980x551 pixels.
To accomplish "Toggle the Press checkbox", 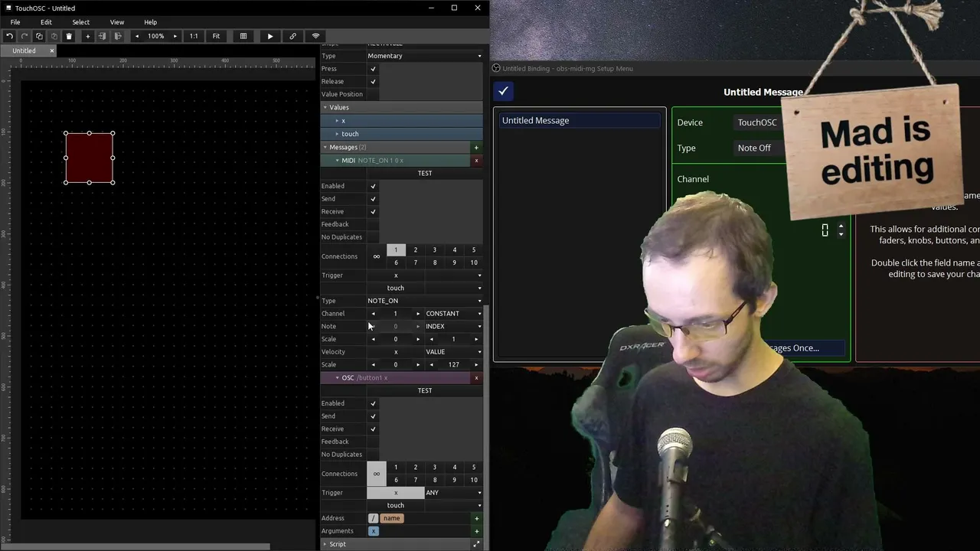I will coord(373,69).
